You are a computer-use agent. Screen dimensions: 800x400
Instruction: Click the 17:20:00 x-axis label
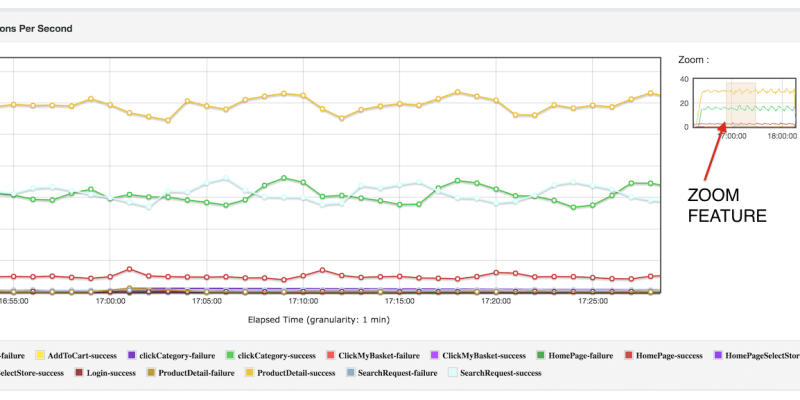pyautogui.click(x=496, y=301)
